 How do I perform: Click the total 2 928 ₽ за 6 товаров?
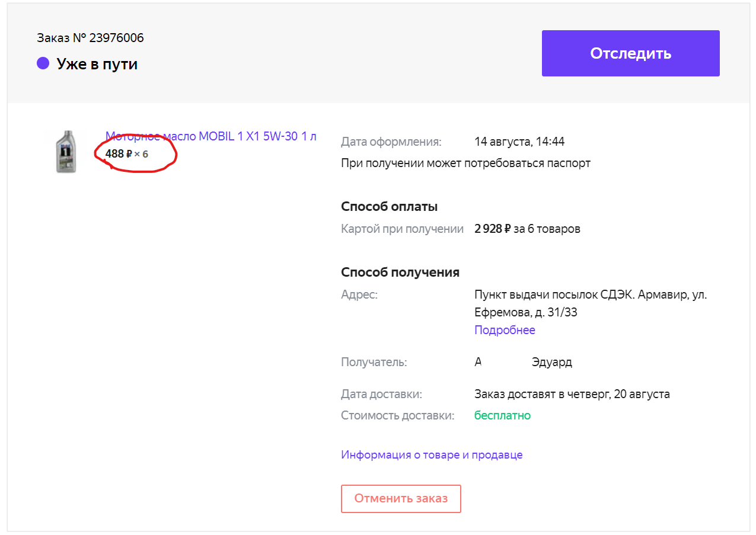[527, 229]
